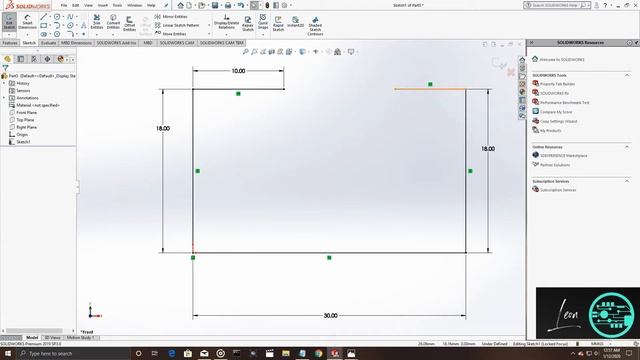This screenshot has height=360, width=640.
Task: Open the File menu
Action: [64, 5]
